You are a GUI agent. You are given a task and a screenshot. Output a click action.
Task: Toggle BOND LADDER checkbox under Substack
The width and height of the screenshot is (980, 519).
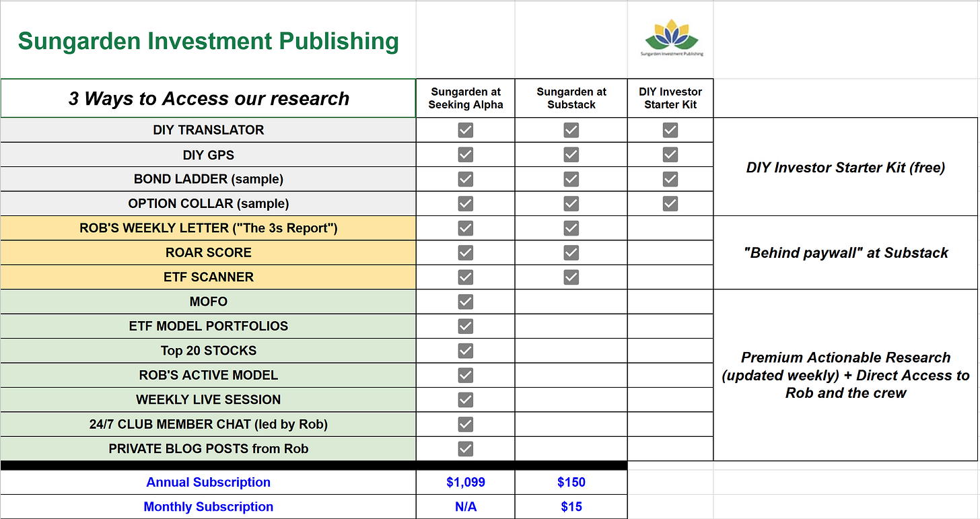coord(571,179)
